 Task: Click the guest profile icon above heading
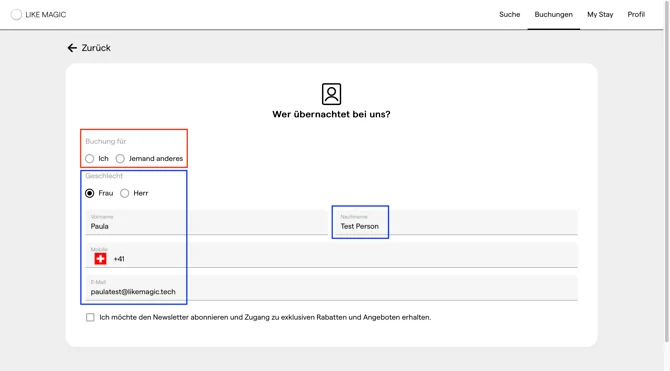coord(331,94)
